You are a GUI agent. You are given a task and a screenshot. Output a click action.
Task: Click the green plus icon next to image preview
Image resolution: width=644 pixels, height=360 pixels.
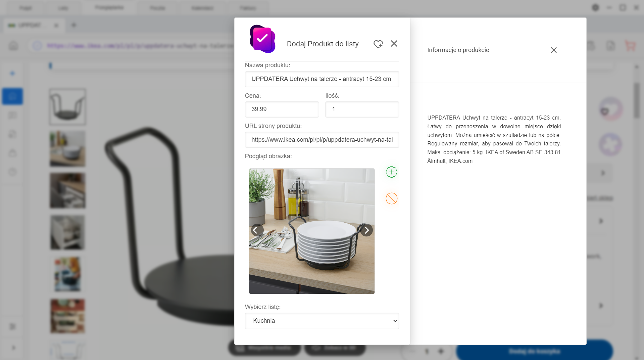tap(391, 172)
